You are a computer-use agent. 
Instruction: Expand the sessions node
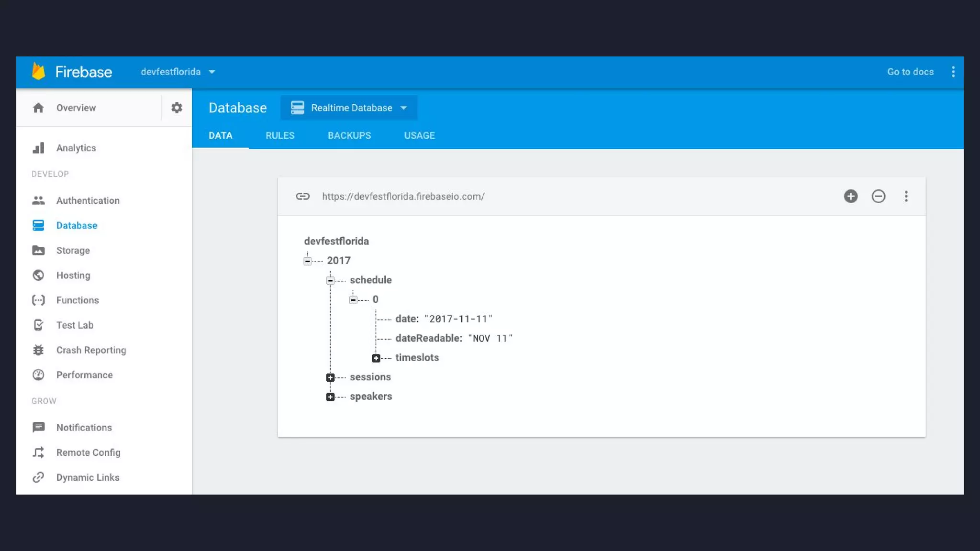tap(330, 378)
